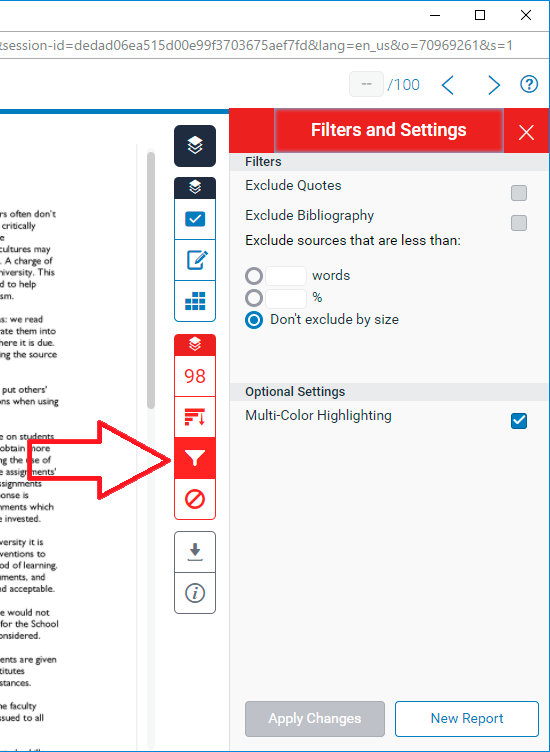Select the words exclusion radio button

pos(254,276)
